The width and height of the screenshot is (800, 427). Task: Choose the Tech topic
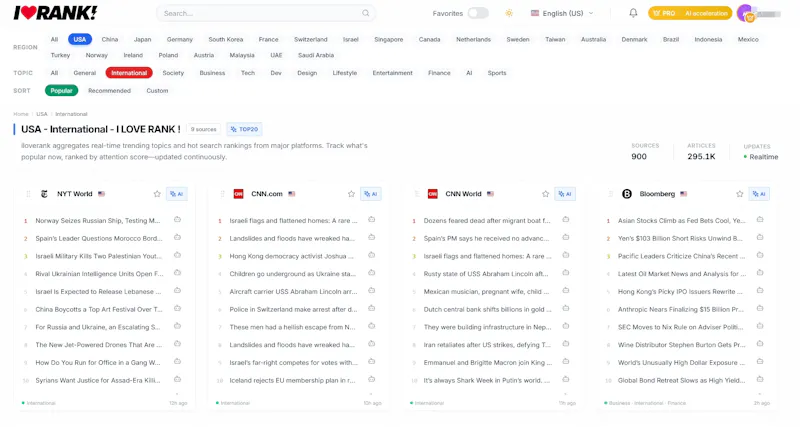click(x=247, y=73)
